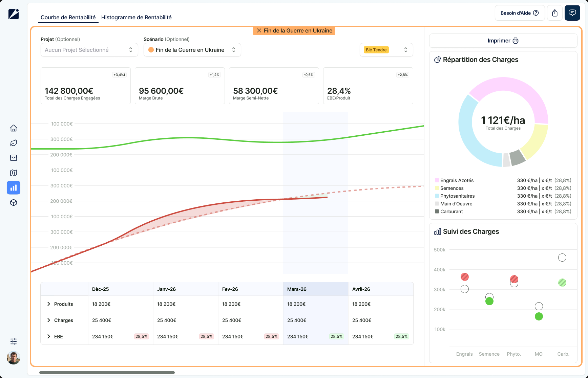The height and width of the screenshot is (378, 588).
Task: Click the Total des Charges Engagées card
Action: click(x=86, y=86)
